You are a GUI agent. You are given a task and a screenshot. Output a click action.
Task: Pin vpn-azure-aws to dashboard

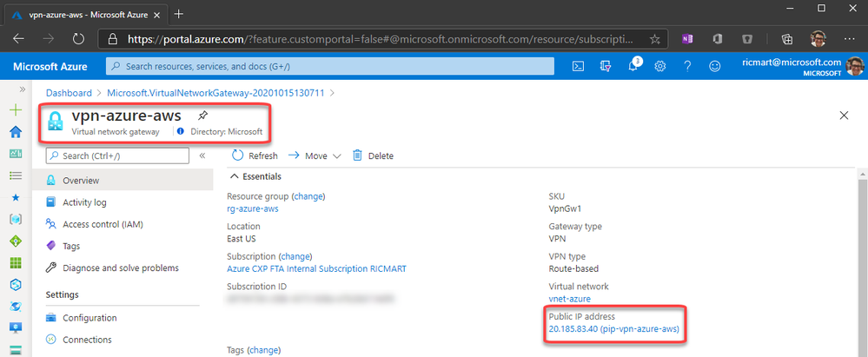(203, 116)
